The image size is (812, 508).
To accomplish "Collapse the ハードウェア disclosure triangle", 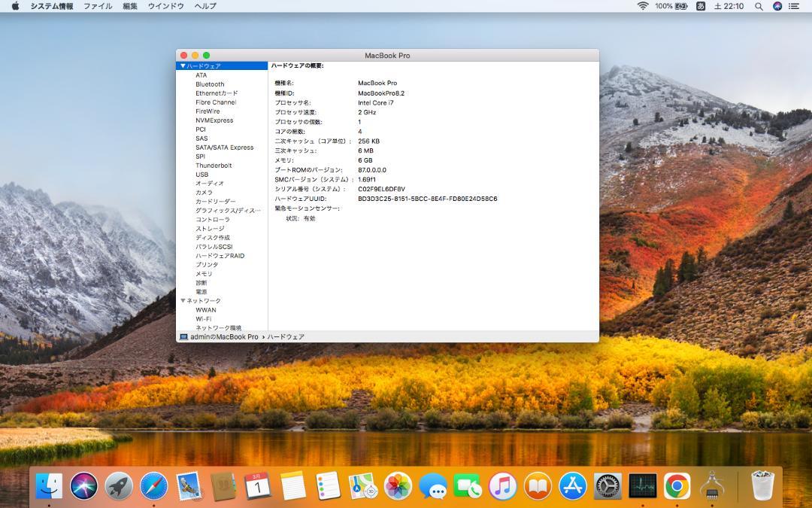I will coord(182,65).
